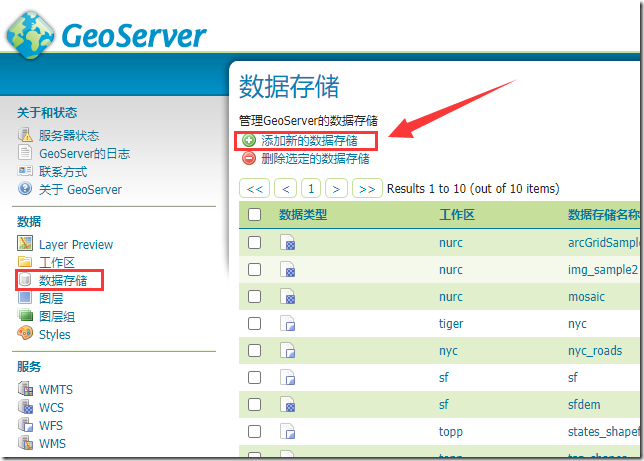Image resolution: width=644 pixels, height=461 pixels.
Task: Click the raster type icon for sfdem
Action: coord(288,404)
